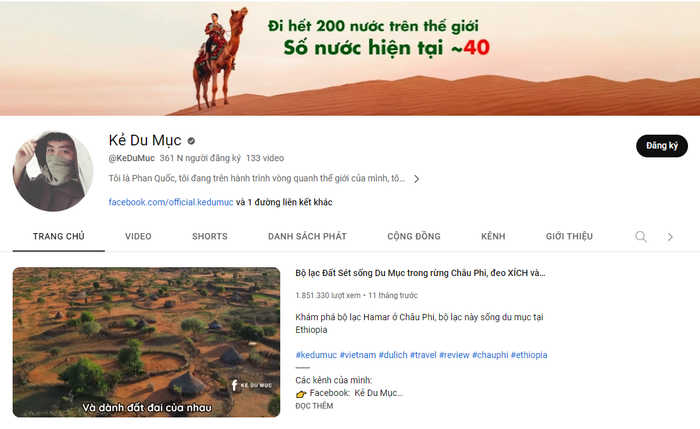The height and width of the screenshot is (429, 700).
Task: Open the #kedumuc hashtag
Action: pyautogui.click(x=316, y=355)
